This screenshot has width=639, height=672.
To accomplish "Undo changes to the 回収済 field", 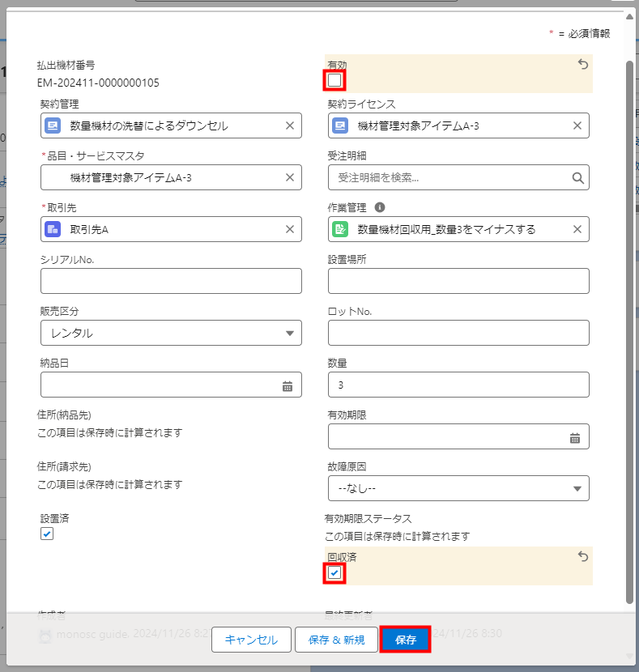I will [x=582, y=556].
